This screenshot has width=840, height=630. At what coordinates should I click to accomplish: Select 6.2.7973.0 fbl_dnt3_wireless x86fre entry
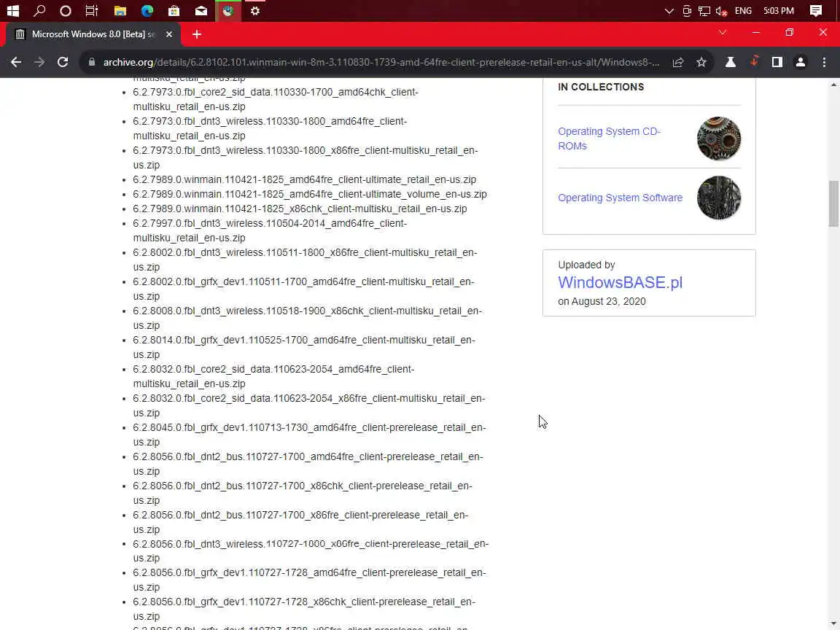click(x=306, y=157)
